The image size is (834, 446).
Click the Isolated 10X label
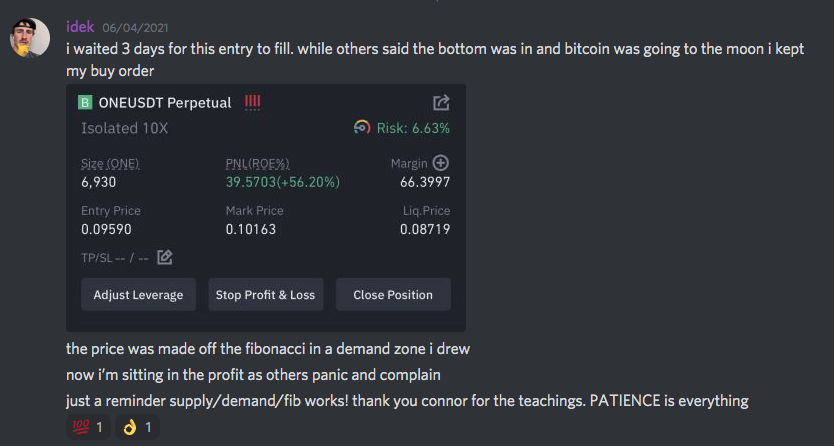[125, 128]
